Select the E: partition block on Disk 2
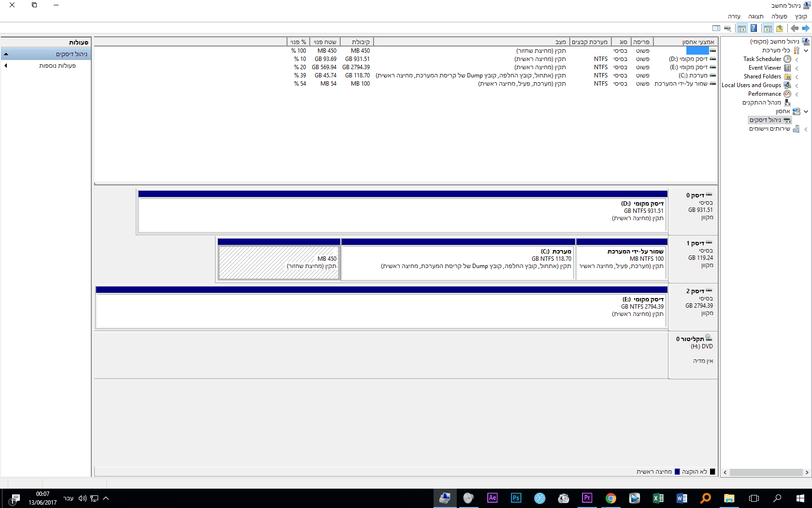 [x=381, y=307]
